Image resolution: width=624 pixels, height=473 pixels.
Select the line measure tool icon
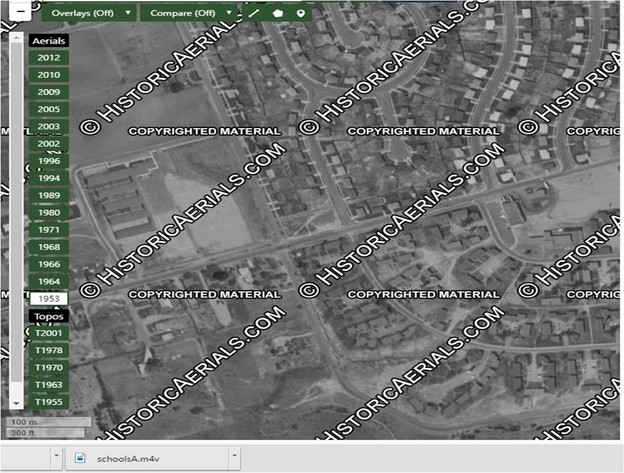254,13
